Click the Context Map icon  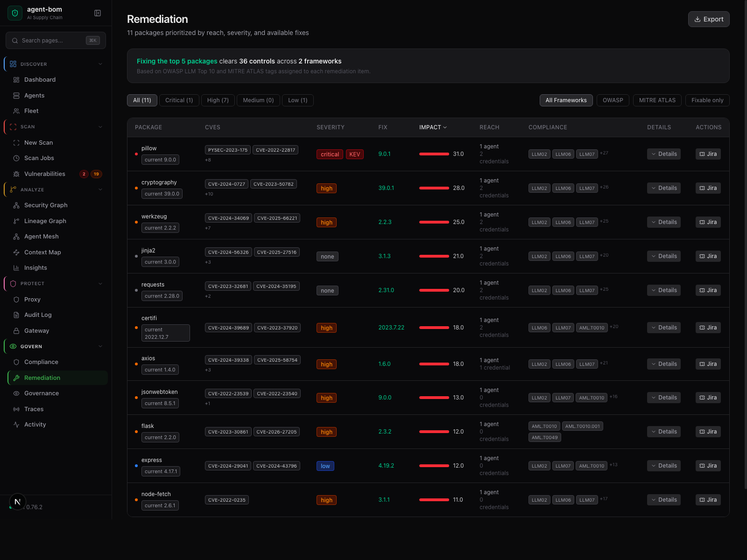16,252
